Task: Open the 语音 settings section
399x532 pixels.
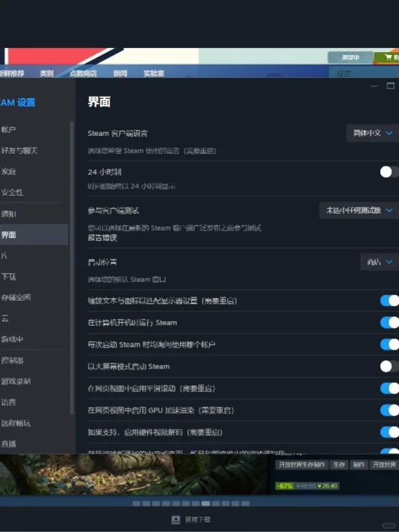Action: pos(8,402)
